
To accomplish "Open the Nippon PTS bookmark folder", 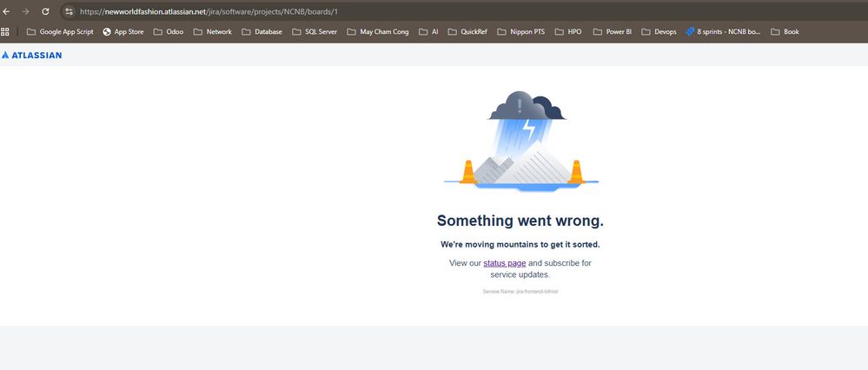I will click(x=521, y=31).
